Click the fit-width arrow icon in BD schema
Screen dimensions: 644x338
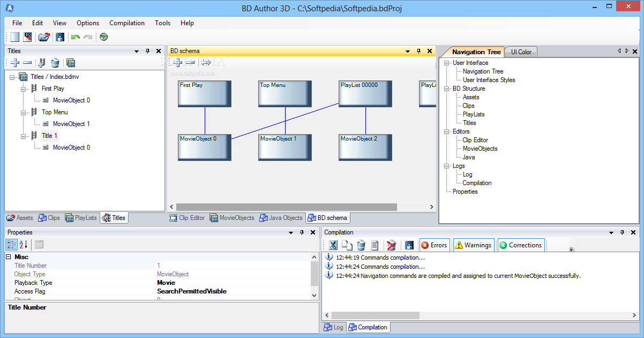click(205, 62)
